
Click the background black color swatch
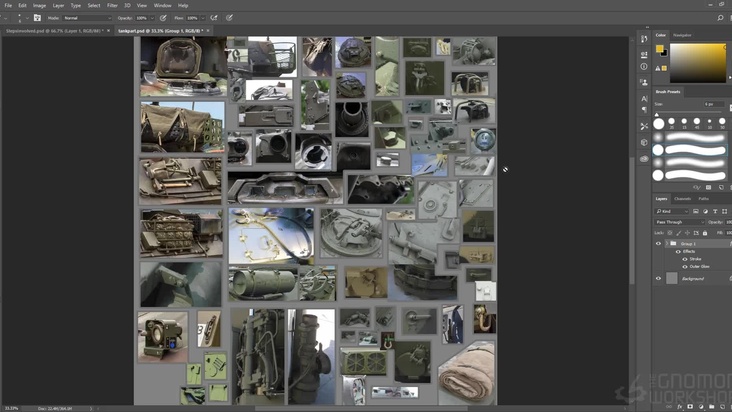click(664, 53)
